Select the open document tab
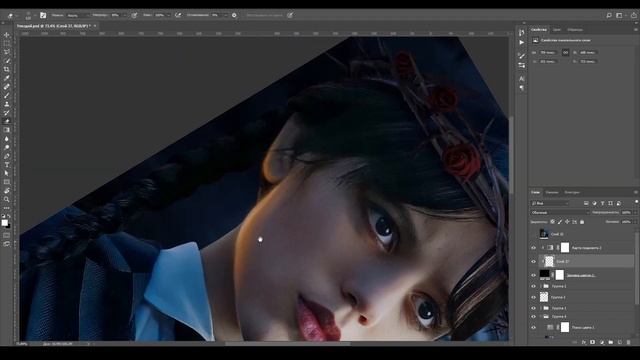 (x=55, y=26)
